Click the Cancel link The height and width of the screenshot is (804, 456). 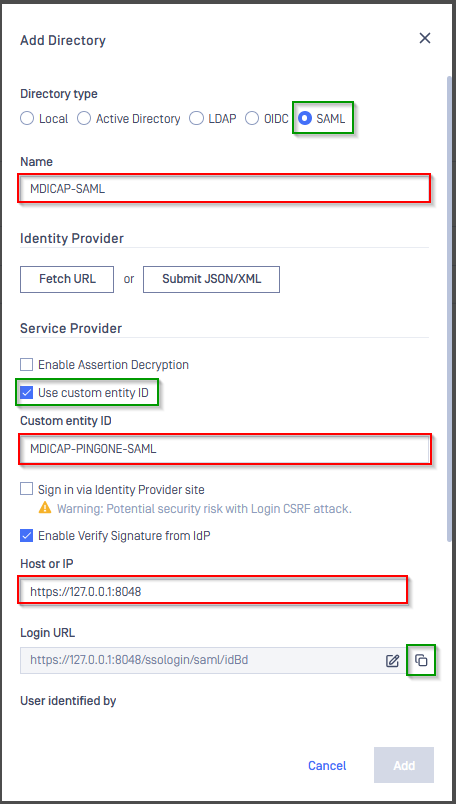click(327, 766)
